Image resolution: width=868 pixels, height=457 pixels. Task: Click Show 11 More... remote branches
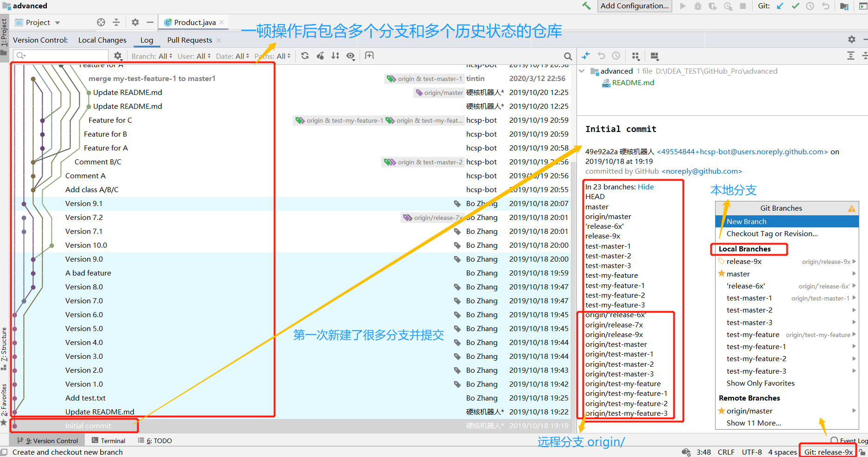(x=754, y=423)
